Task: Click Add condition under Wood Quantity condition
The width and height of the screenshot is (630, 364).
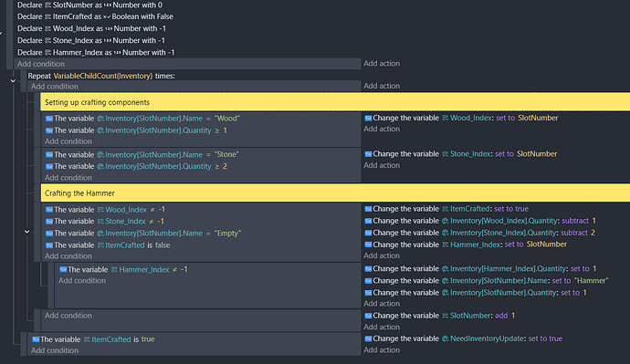Action: (x=68, y=141)
